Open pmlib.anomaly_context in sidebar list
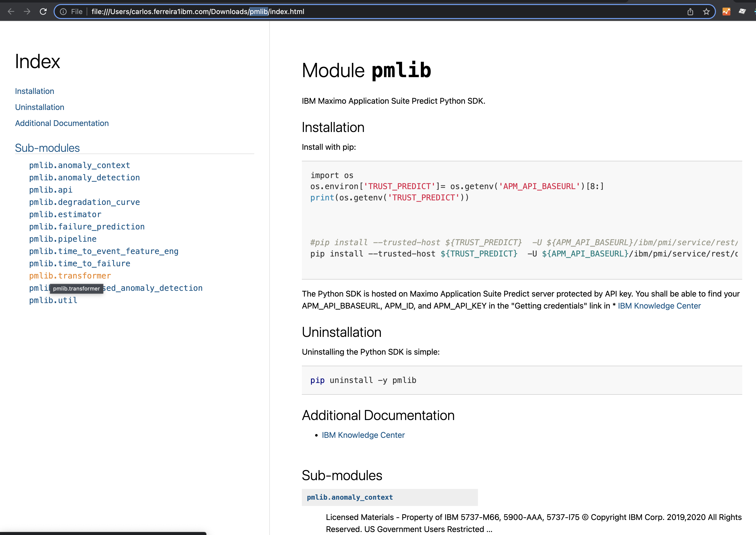The width and height of the screenshot is (756, 535). pos(79,165)
